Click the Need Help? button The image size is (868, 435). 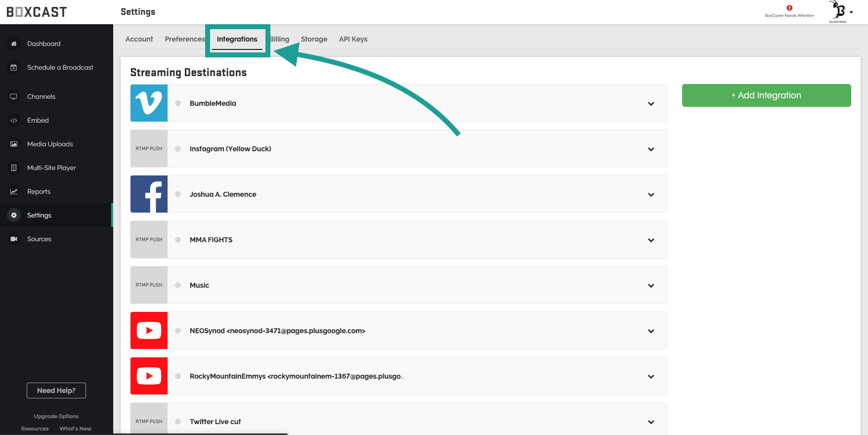coord(56,391)
